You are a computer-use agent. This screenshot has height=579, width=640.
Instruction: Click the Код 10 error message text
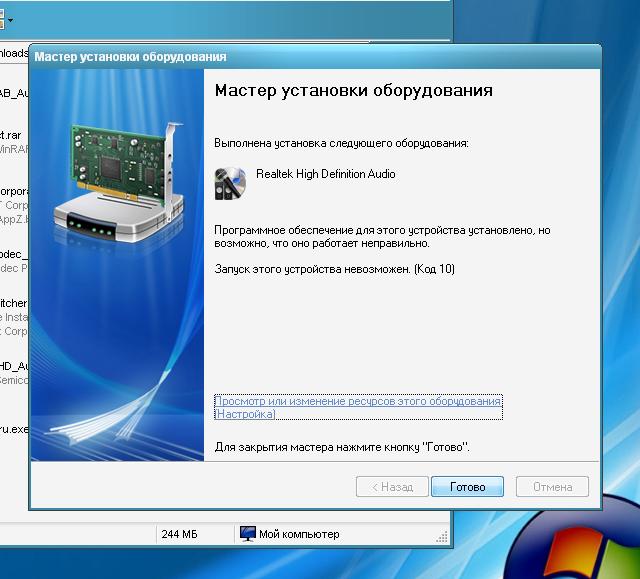[x=334, y=269]
